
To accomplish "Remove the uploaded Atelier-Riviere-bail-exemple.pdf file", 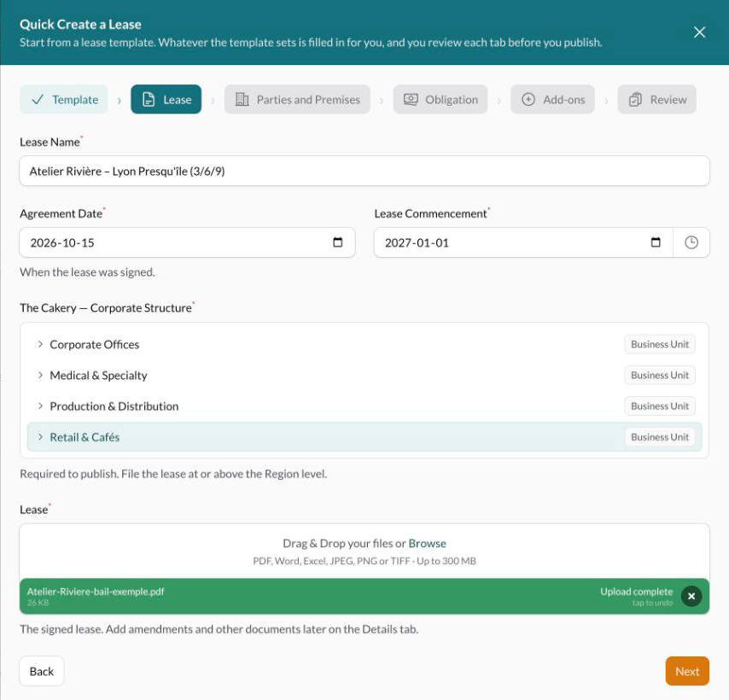I will (691, 597).
